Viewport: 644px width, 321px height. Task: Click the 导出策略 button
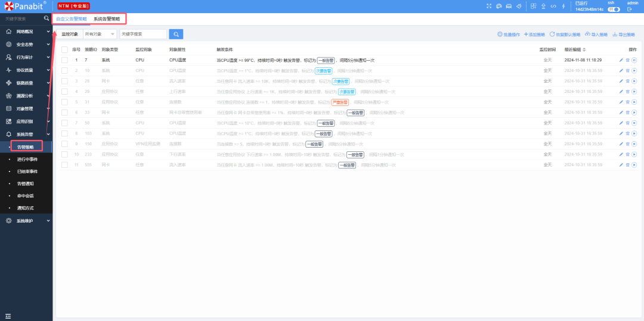[x=624, y=35]
